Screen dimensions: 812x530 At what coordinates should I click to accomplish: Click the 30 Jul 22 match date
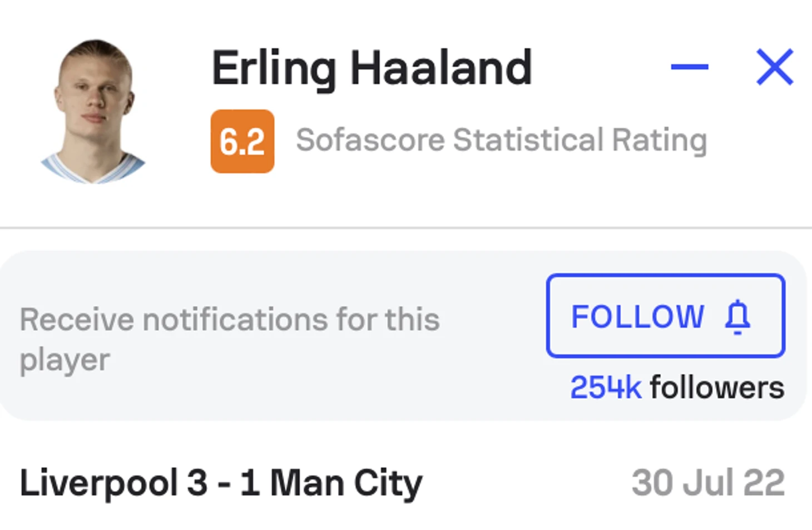[708, 483]
